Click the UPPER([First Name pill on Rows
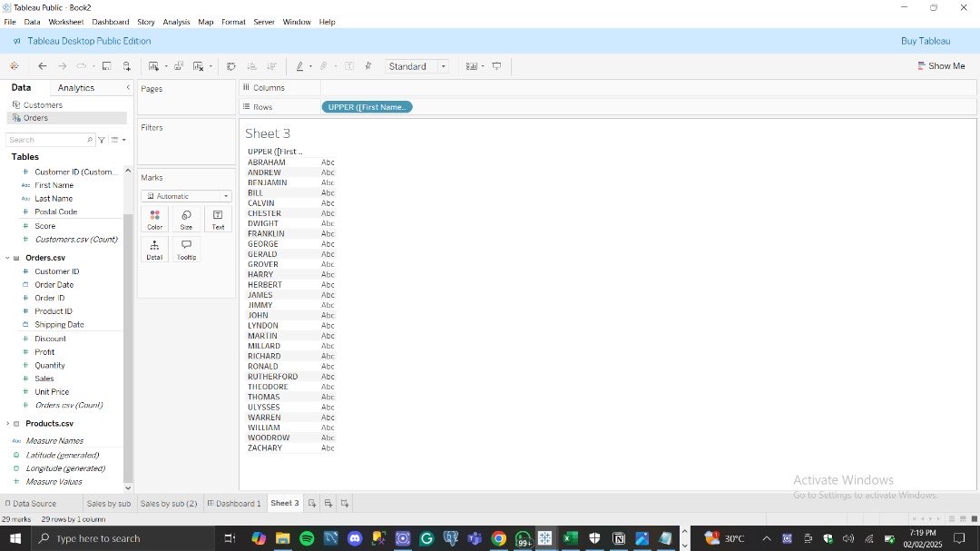This screenshot has height=551, width=980. pyautogui.click(x=367, y=107)
